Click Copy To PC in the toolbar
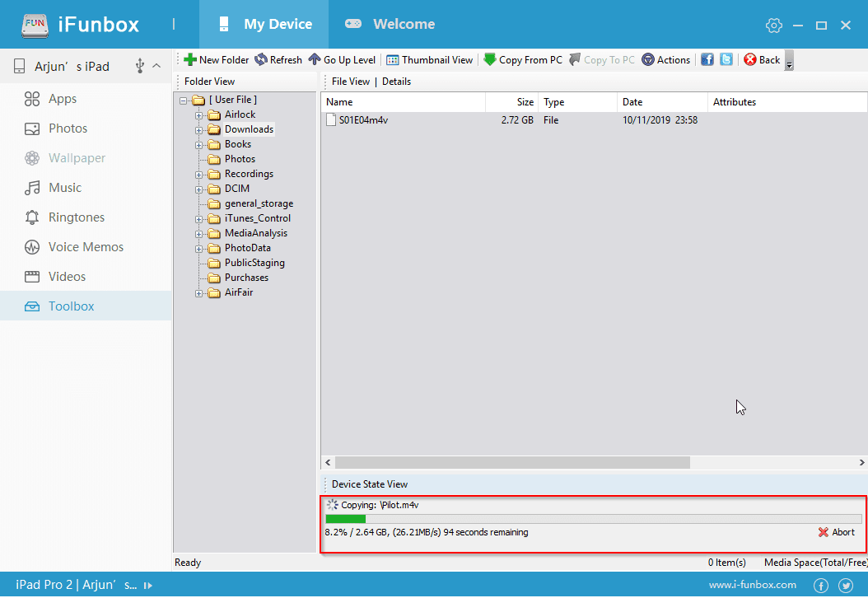Viewport: 868px width, 598px height. [x=602, y=60]
